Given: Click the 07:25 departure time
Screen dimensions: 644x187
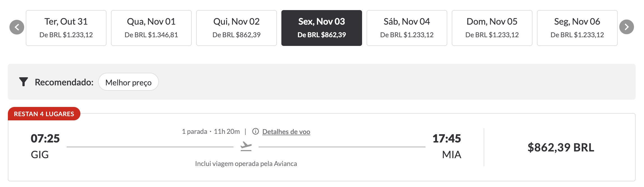Looking at the screenshot, I should pyautogui.click(x=45, y=138).
